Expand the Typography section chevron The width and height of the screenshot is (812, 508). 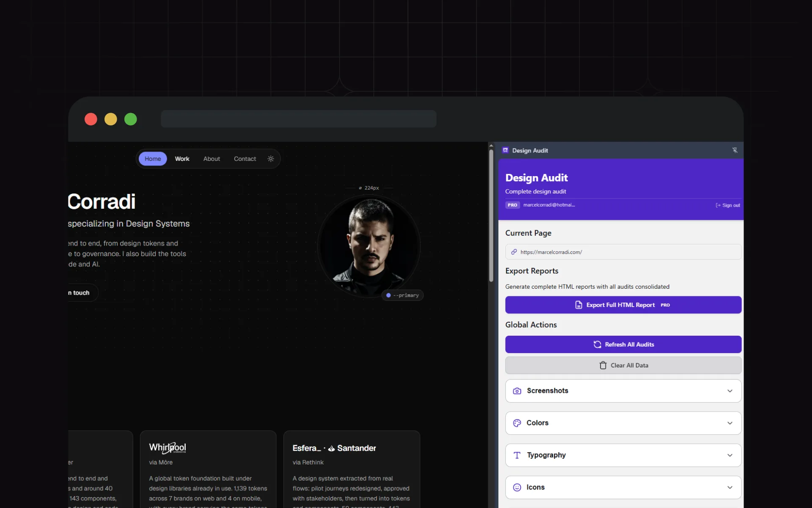(x=730, y=455)
